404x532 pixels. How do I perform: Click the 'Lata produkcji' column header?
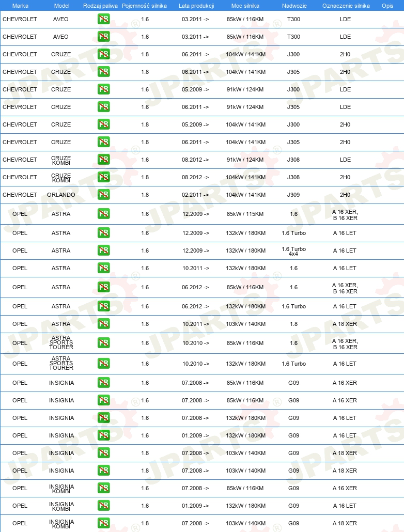point(196,6)
